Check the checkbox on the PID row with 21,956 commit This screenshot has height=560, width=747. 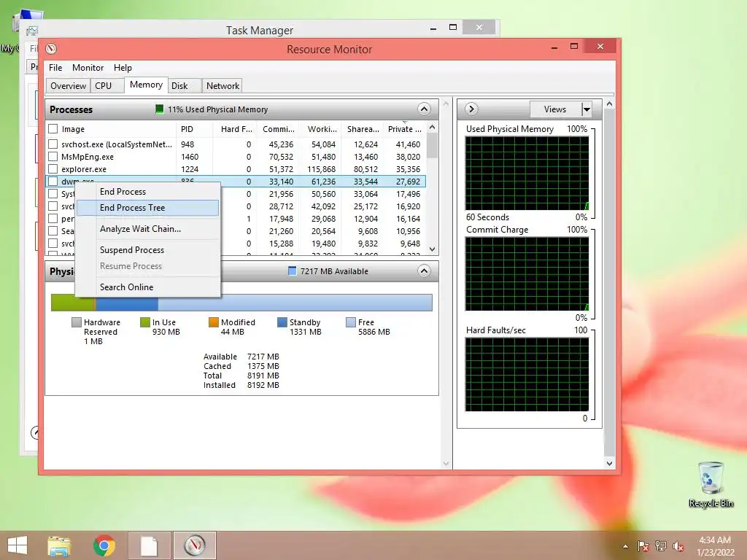pyautogui.click(x=53, y=193)
